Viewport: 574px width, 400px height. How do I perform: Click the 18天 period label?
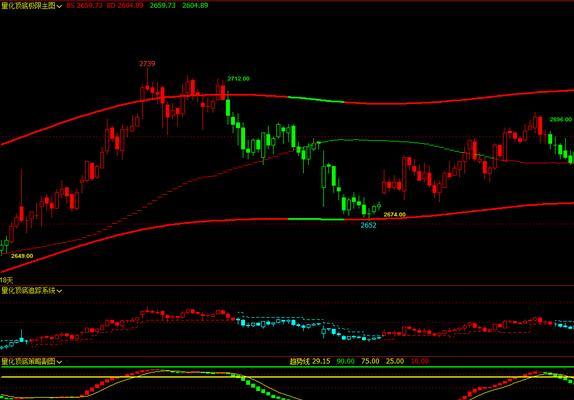click(6, 280)
